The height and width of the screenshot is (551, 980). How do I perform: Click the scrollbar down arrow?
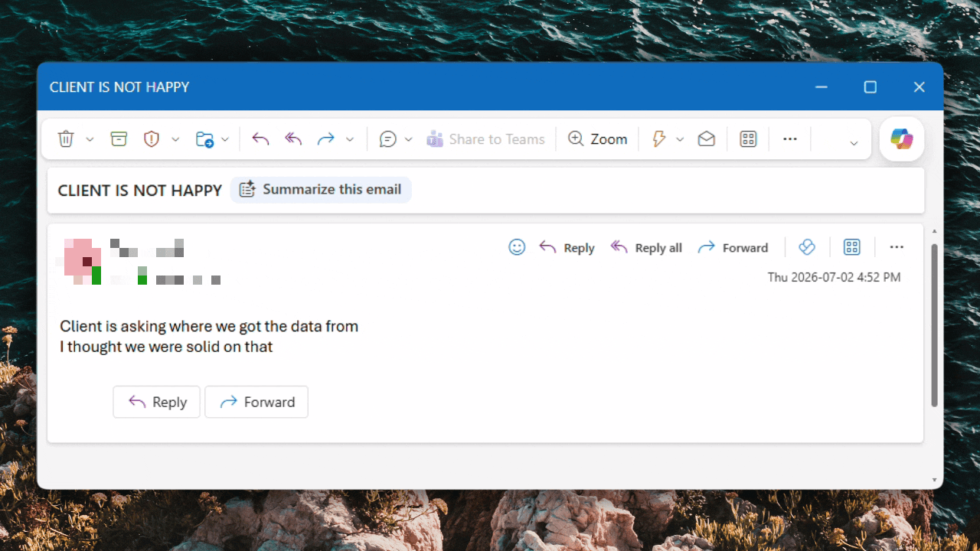934,481
